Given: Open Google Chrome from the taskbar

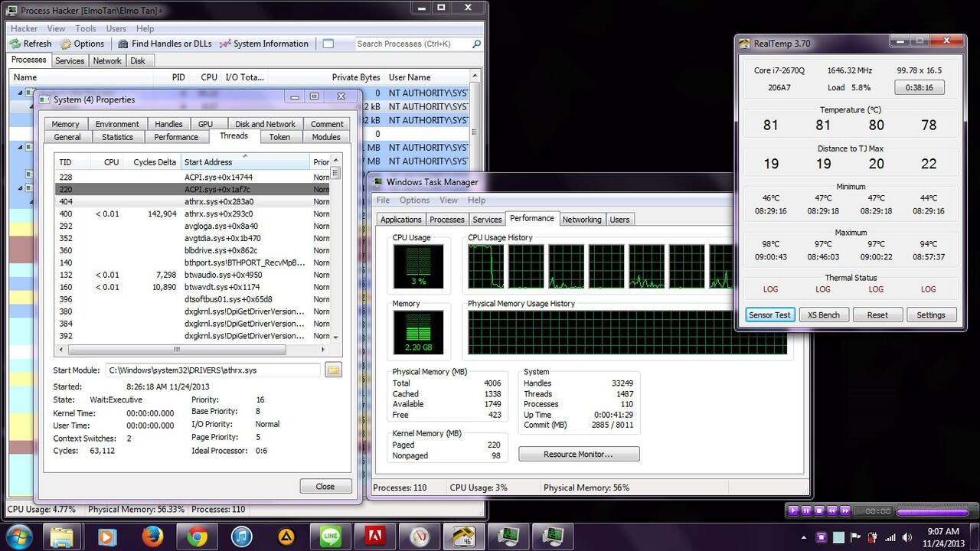Looking at the screenshot, I should pyautogui.click(x=196, y=536).
